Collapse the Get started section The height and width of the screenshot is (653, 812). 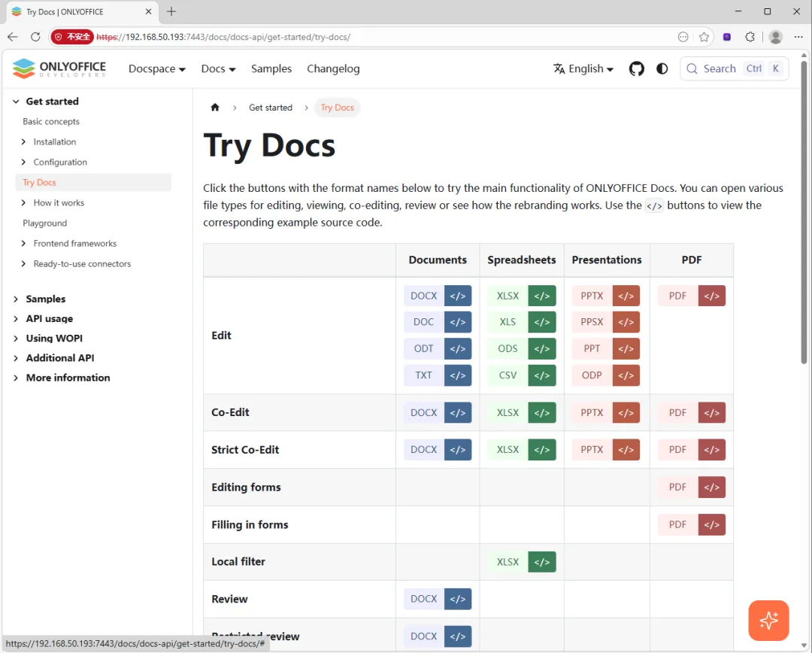[x=16, y=102]
